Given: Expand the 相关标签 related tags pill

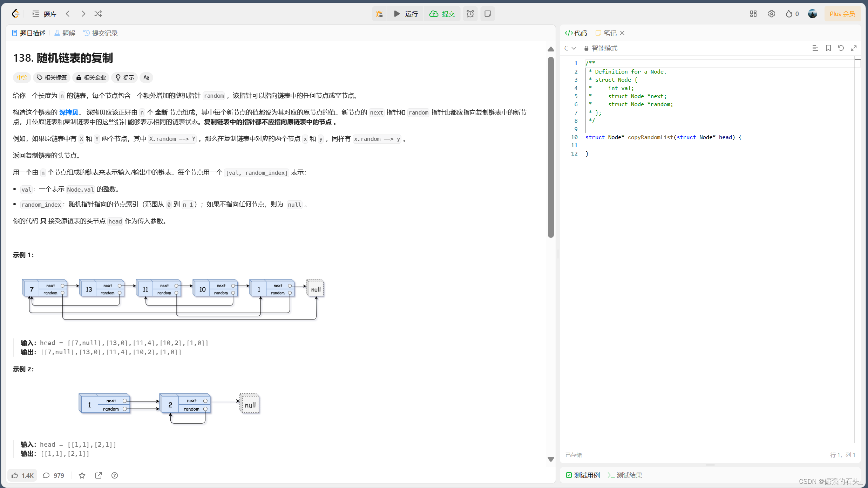Looking at the screenshot, I should pos(52,77).
